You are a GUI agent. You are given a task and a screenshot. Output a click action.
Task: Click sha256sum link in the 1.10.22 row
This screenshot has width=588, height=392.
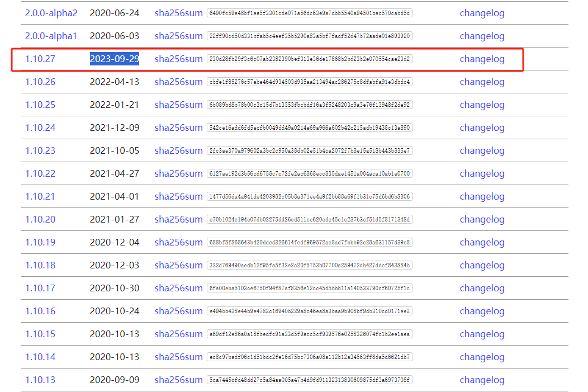pyautogui.click(x=178, y=173)
